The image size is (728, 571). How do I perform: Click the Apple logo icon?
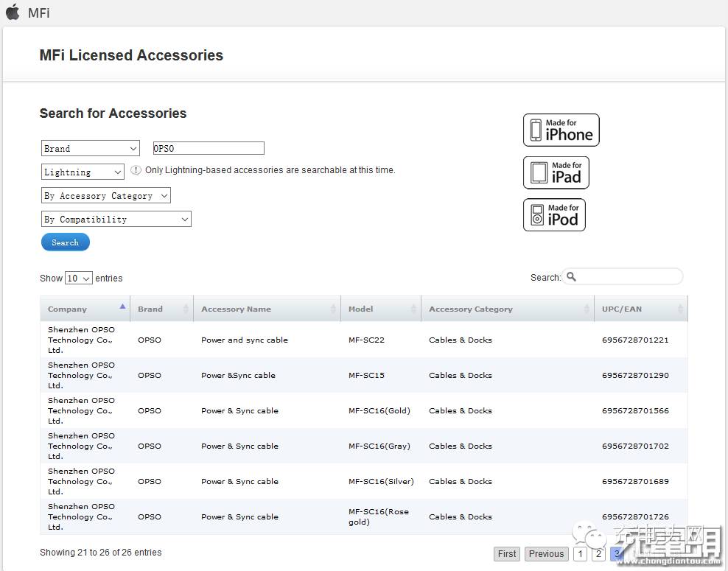[x=13, y=12]
